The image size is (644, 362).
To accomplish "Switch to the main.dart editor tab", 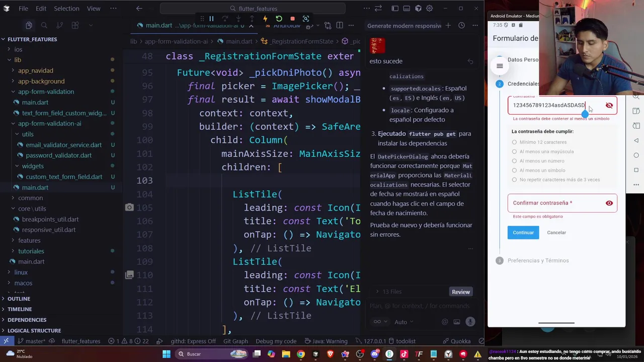I will click(158, 26).
